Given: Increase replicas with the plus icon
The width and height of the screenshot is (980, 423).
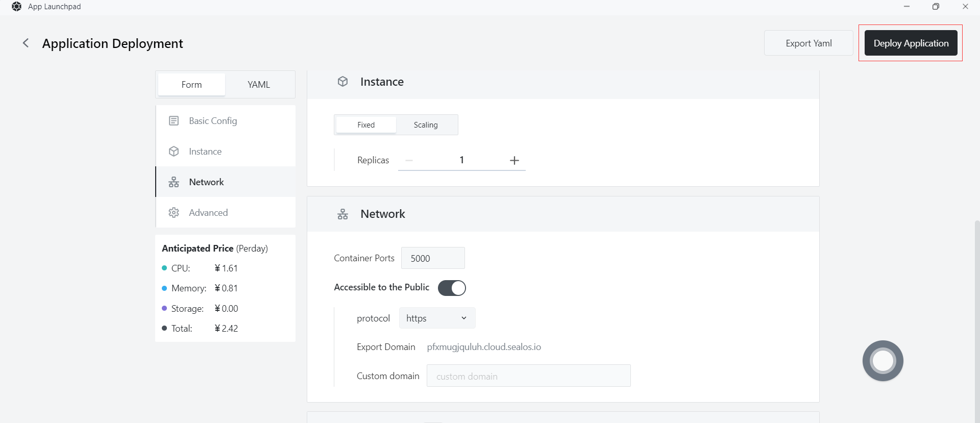Looking at the screenshot, I should [514, 161].
